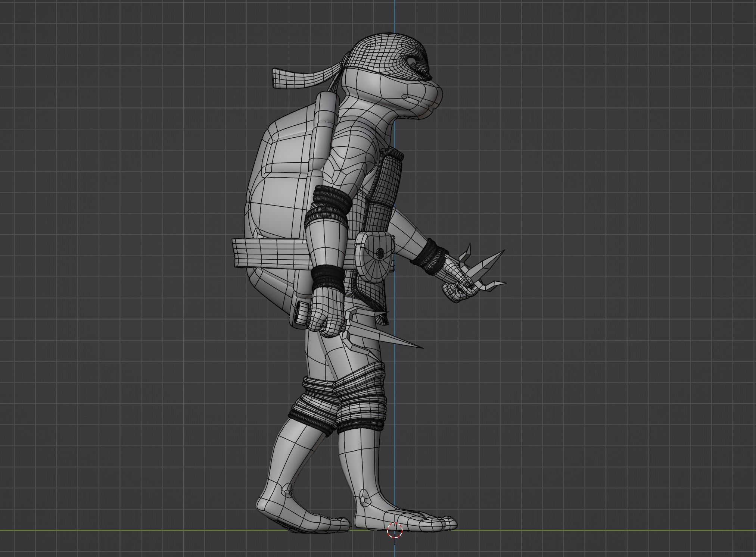Select the elbow wrap on the near arm
Viewport: 756px width, 557px height.
click(x=329, y=206)
